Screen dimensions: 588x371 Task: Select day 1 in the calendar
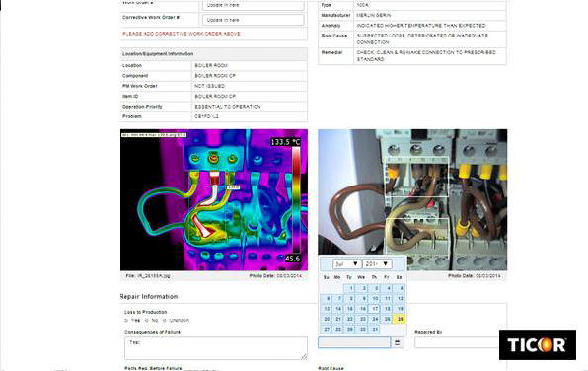tap(350, 288)
